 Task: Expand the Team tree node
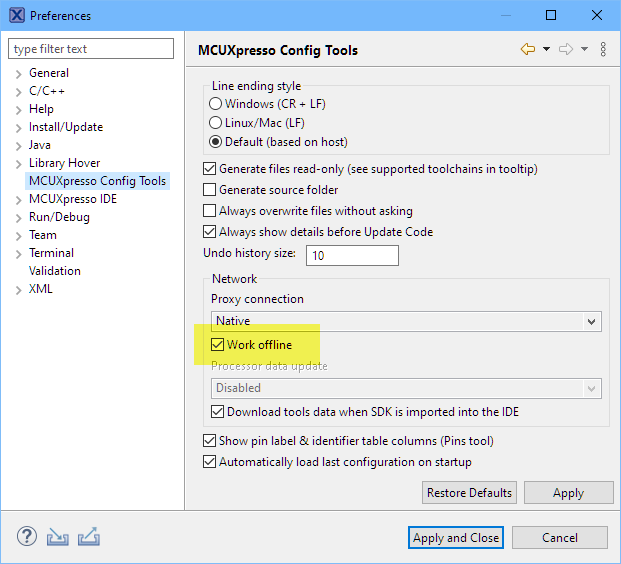[x=18, y=236]
